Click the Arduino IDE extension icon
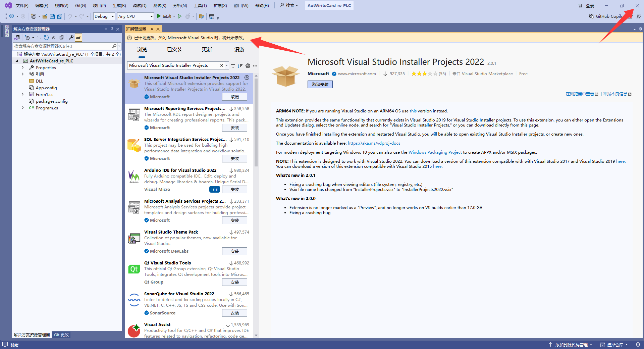Viewport: 644px width, 349px height. [134, 177]
